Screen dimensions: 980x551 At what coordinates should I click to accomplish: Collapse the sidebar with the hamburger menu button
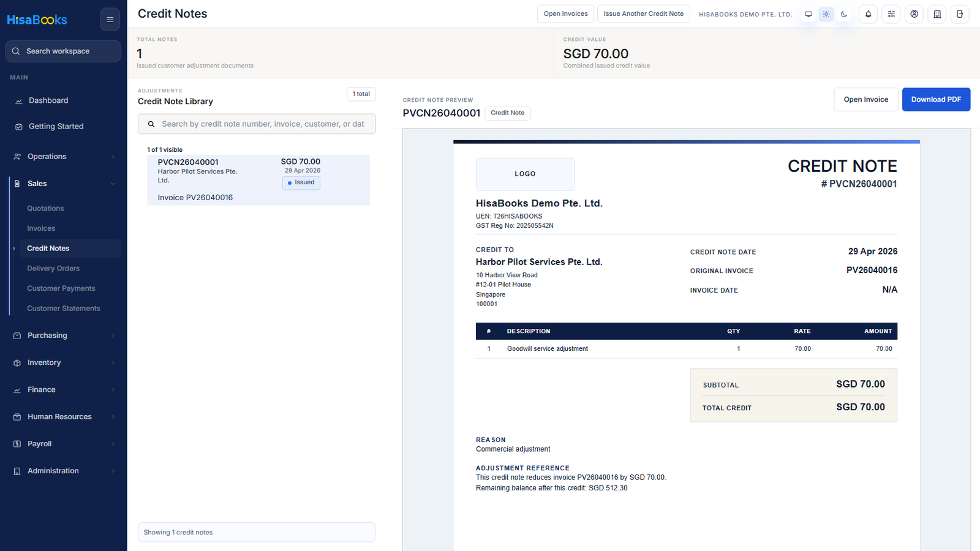[x=110, y=20]
